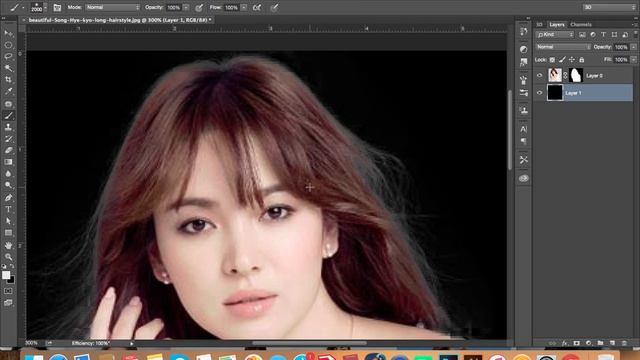The width and height of the screenshot is (640, 360).
Task: Select the Horizontal Type tool
Action: point(8,209)
